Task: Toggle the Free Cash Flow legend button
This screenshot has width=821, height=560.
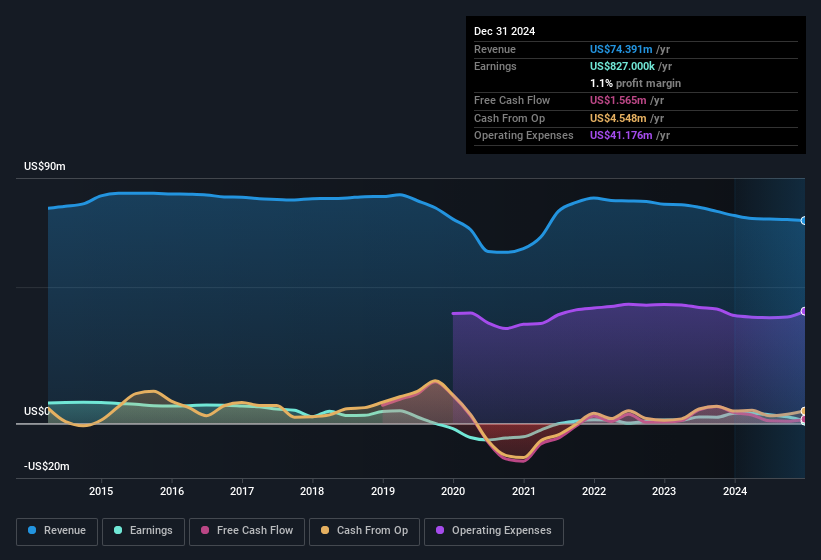Action: 247,531
